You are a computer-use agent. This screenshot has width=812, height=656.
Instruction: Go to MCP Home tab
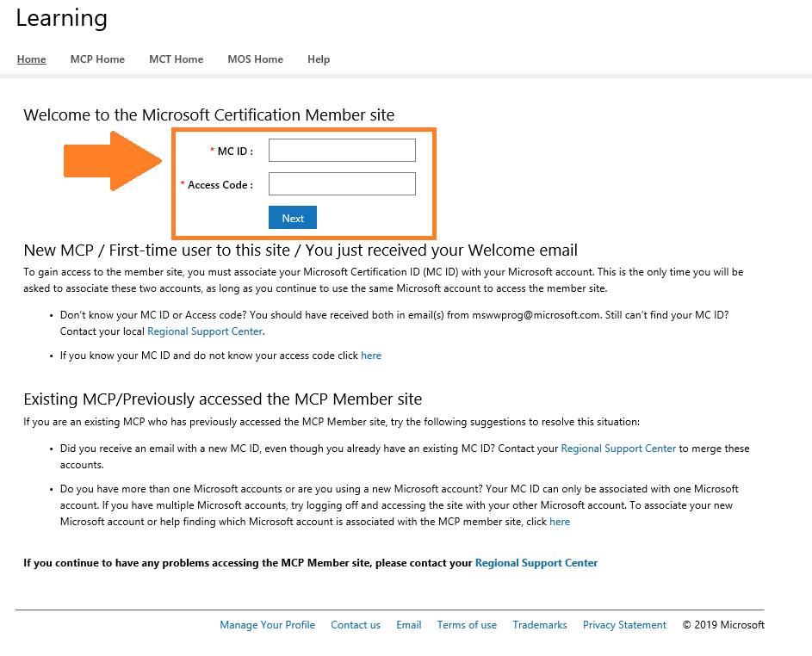[x=97, y=59]
